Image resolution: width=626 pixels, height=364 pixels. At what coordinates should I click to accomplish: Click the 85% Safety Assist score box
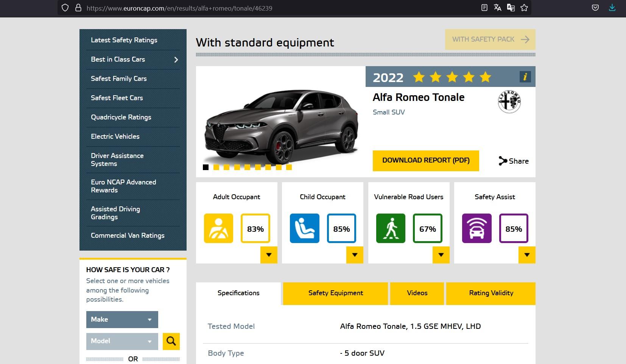(514, 228)
